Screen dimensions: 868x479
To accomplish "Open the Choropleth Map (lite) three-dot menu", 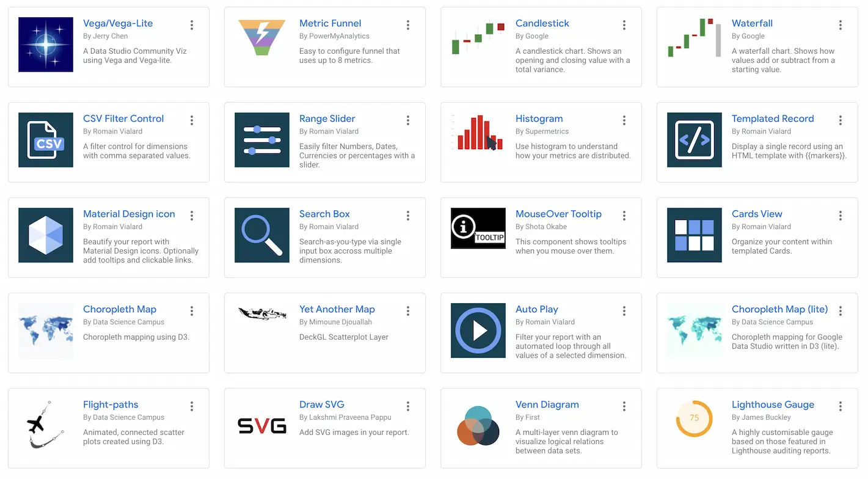I will (841, 311).
